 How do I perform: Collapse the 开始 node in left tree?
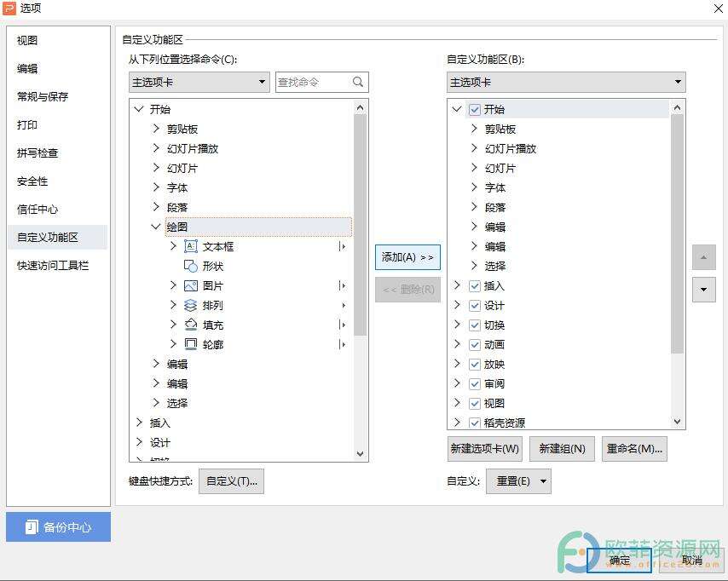(138, 110)
